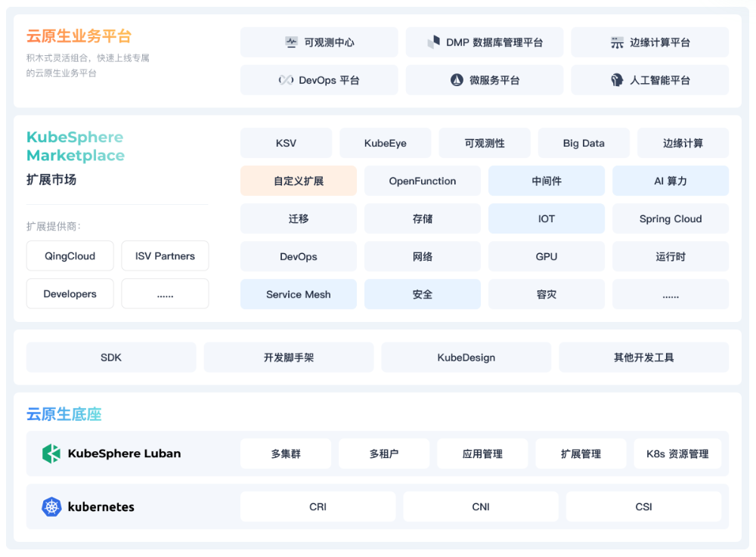Image resolution: width=756 pixels, height=557 pixels.
Task: Click the DevOps 平台 infinity icon
Action: point(286,80)
